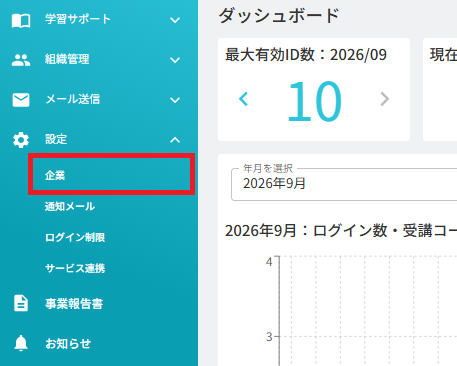Viewport: 457px width, 366px height.
Task: Expand the 学習サポート chevron
Action: click(175, 20)
